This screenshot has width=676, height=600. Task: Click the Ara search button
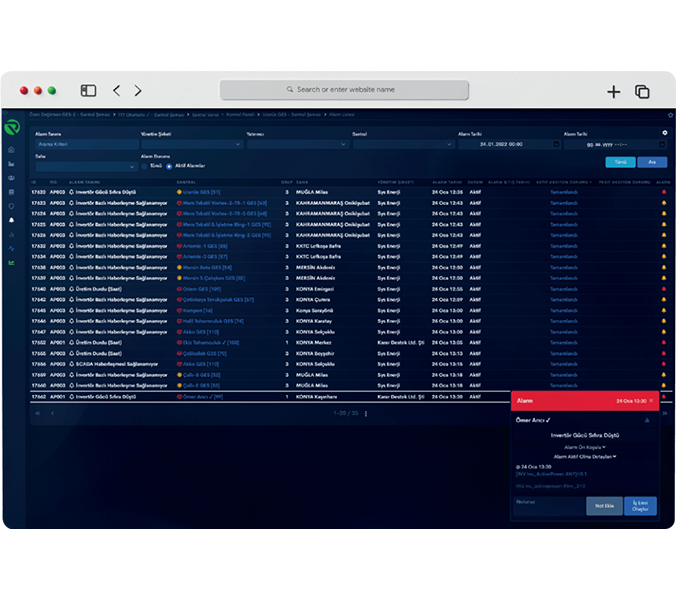click(x=652, y=162)
